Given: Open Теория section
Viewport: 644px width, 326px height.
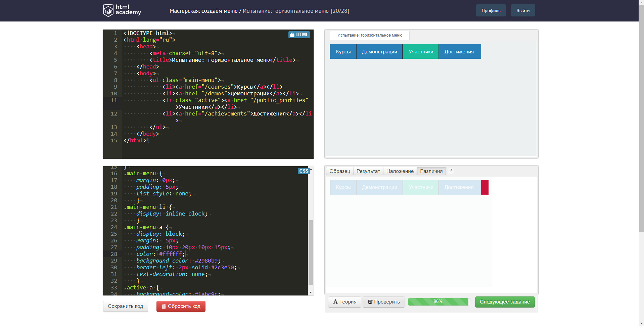Looking at the screenshot, I should coord(344,302).
